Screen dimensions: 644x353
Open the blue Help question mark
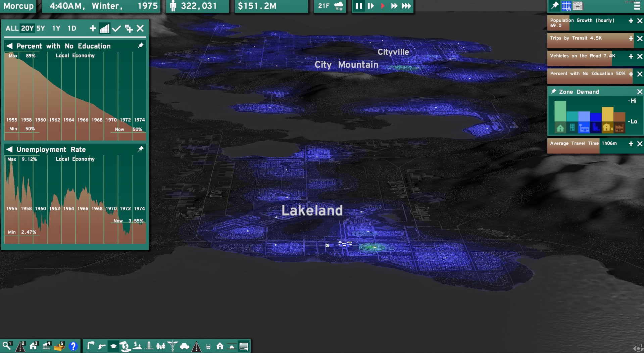(x=73, y=346)
